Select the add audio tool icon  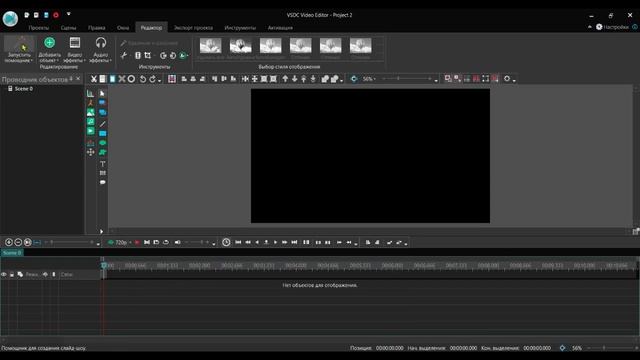[x=90, y=122]
